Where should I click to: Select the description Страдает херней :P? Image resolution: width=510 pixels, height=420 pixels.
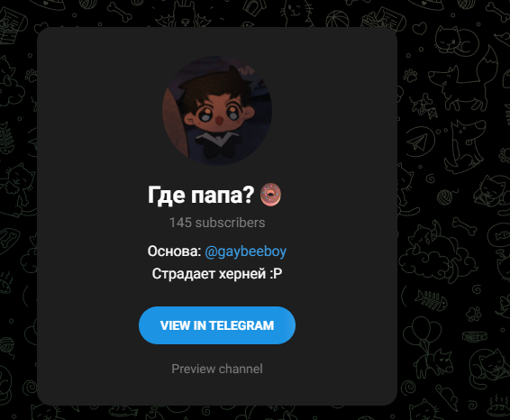click(x=217, y=274)
